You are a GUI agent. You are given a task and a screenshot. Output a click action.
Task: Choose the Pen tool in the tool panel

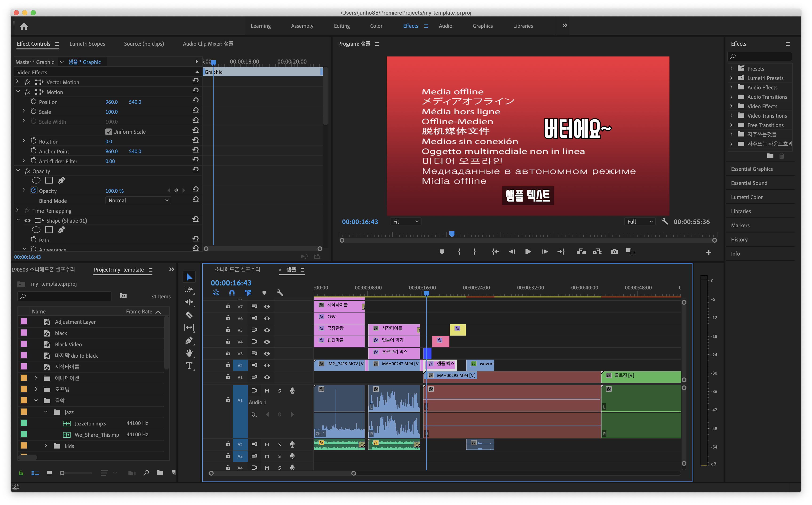[x=189, y=340]
